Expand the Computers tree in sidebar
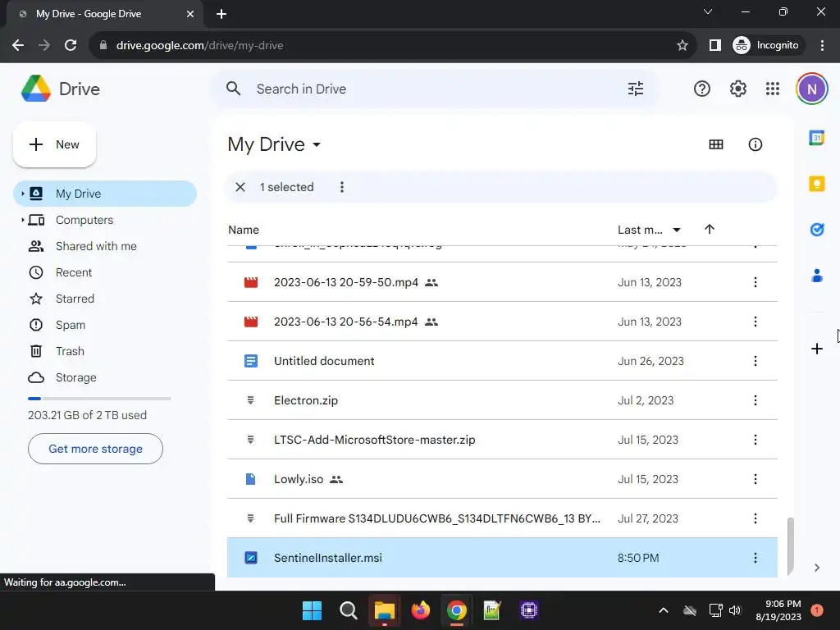The height and width of the screenshot is (630, 840). (22, 220)
